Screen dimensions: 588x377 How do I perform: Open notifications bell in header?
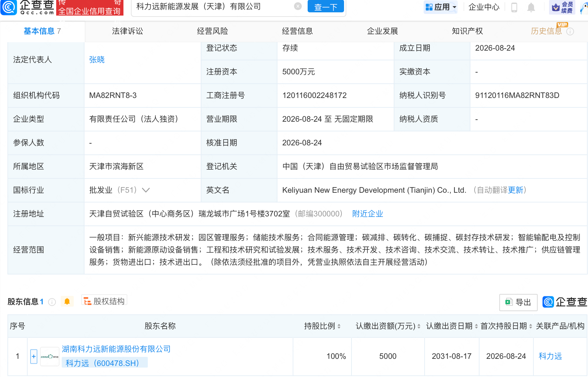531,7
